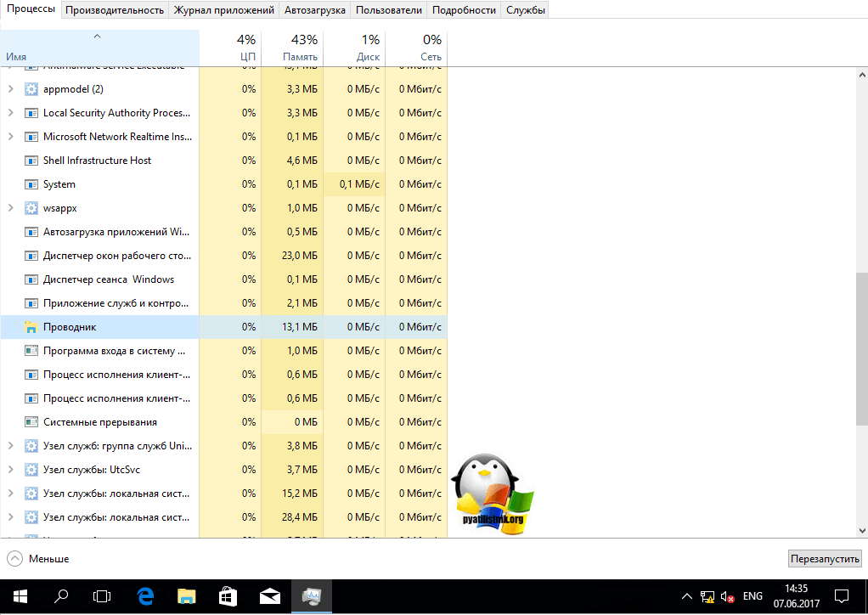Launch Microsoft Store from the taskbar
Screen dimensions: 868x615
point(228,596)
